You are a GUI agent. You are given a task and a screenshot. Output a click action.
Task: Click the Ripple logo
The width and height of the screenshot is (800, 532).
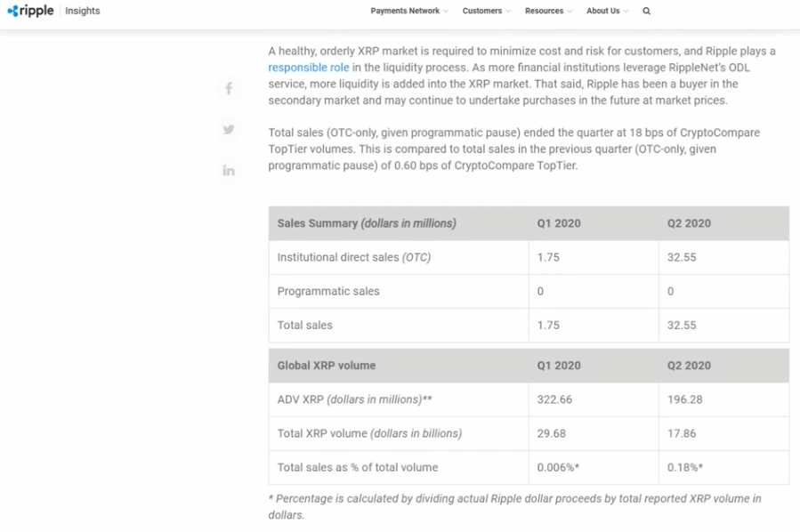pyautogui.click(x=30, y=11)
